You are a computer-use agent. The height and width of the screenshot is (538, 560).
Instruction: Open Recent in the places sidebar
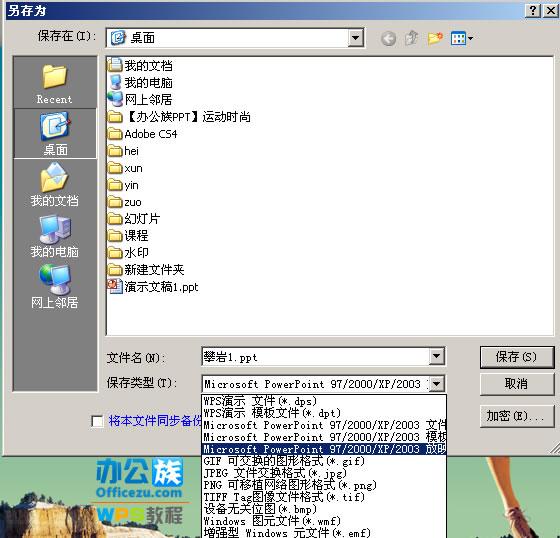point(55,83)
